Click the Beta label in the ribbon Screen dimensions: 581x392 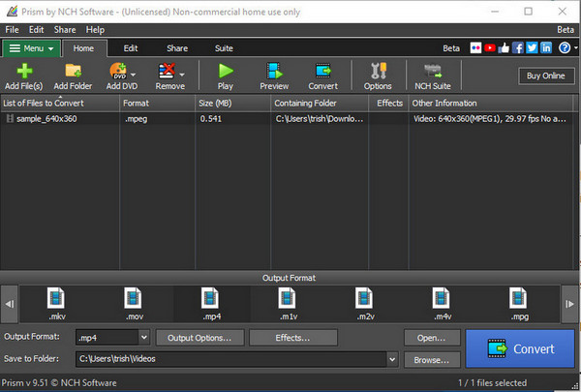click(451, 48)
